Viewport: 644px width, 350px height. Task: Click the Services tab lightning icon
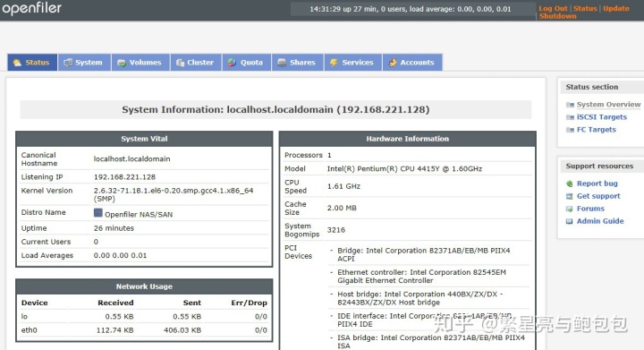point(334,63)
